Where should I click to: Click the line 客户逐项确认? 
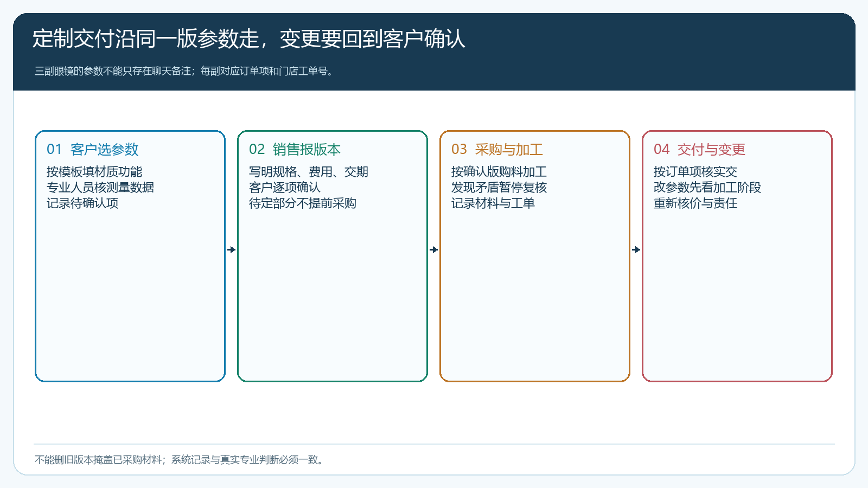point(285,188)
